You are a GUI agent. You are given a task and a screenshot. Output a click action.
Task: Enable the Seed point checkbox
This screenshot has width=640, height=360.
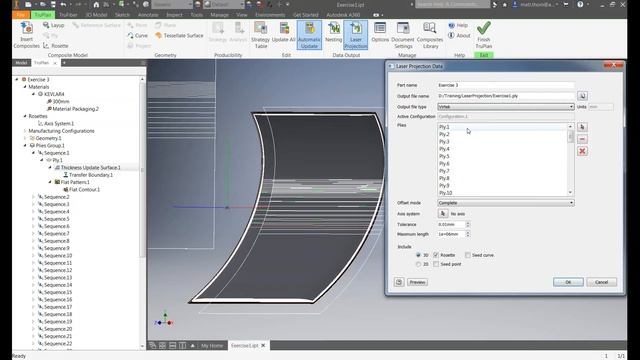click(x=436, y=264)
